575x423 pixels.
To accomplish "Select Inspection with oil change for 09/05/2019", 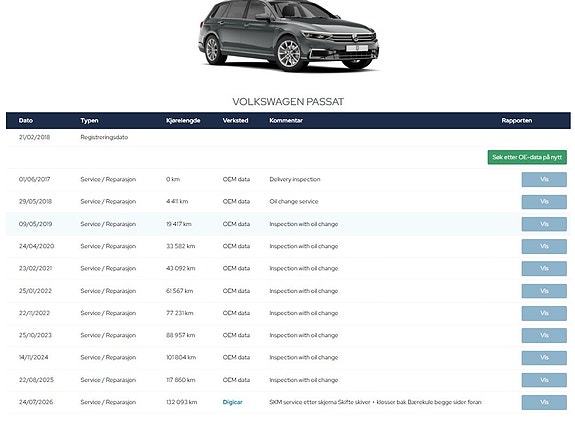I will 304,224.
